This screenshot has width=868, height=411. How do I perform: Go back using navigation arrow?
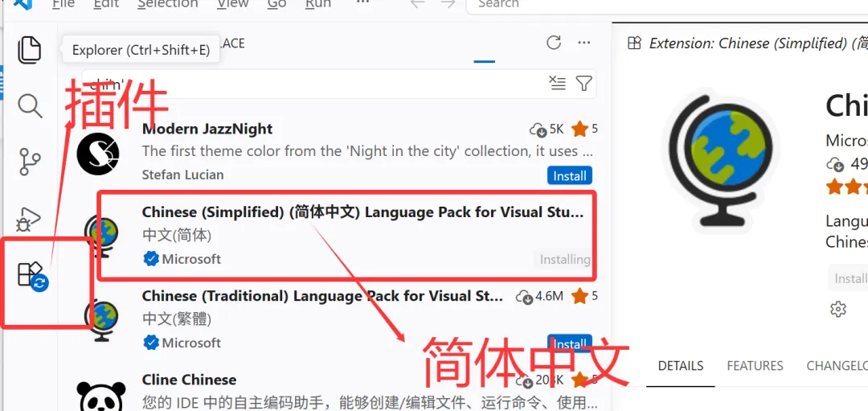[417, 4]
